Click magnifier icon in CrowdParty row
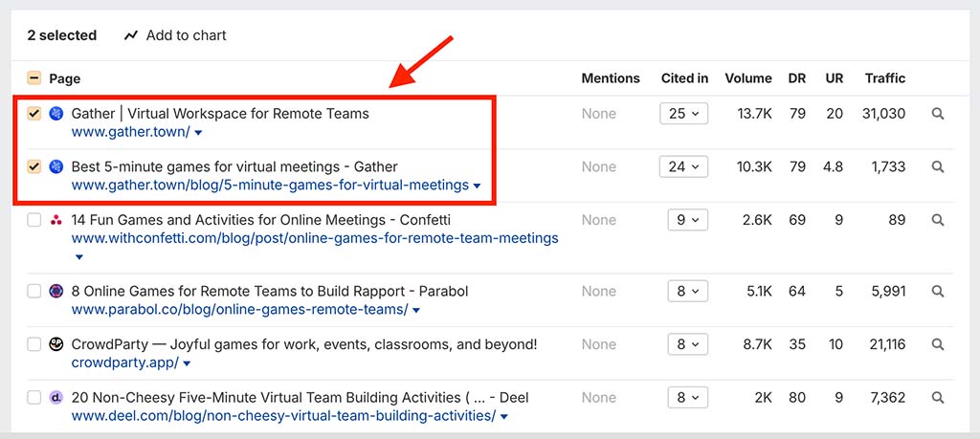The width and height of the screenshot is (980, 439). click(x=938, y=344)
